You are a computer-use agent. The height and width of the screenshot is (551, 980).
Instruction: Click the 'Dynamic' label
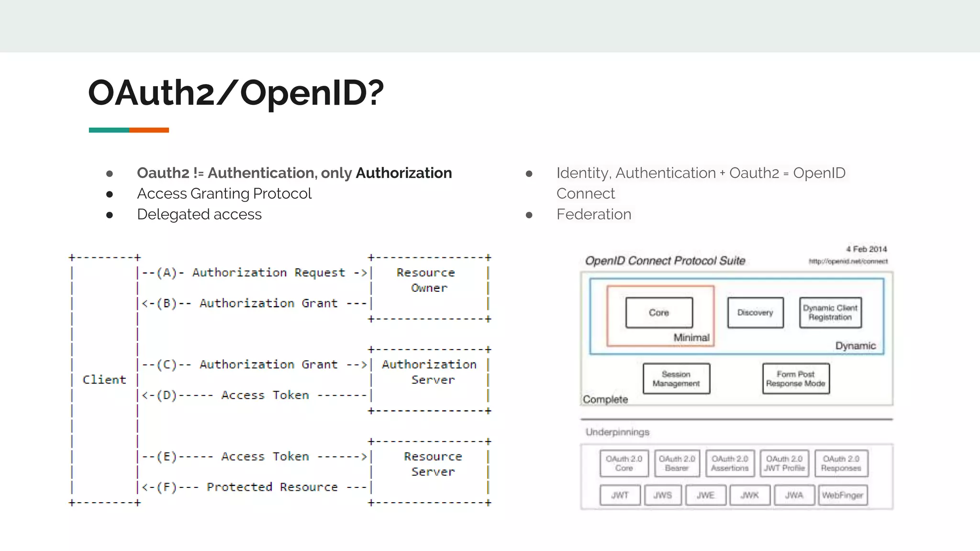tap(856, 346)
